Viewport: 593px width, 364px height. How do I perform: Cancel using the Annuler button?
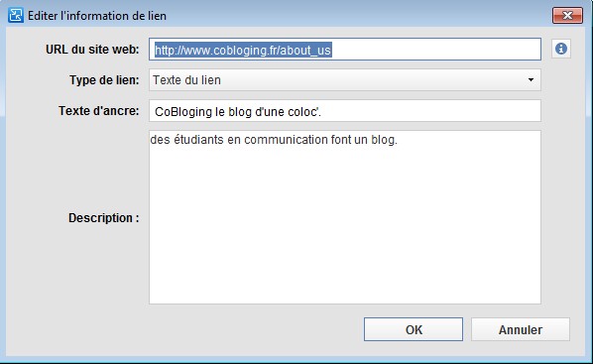(x=521, y=329)
